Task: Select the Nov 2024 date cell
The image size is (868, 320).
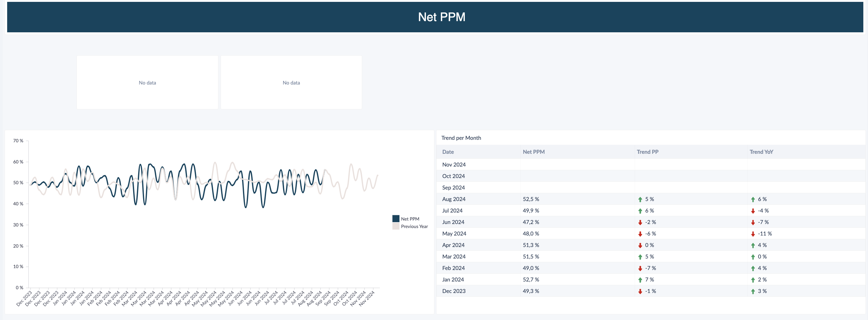Action: coord(454,165)
